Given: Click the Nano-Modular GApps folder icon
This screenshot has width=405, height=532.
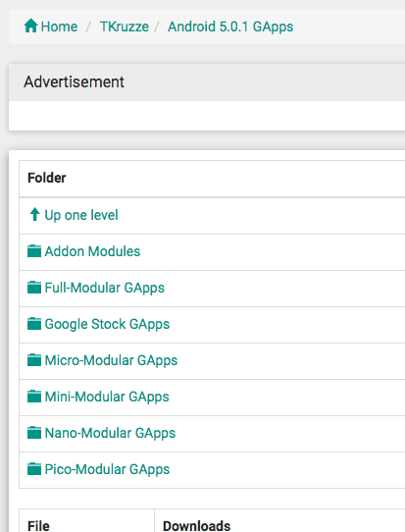Looking at the screenshot, I should [x=34, y=433].
